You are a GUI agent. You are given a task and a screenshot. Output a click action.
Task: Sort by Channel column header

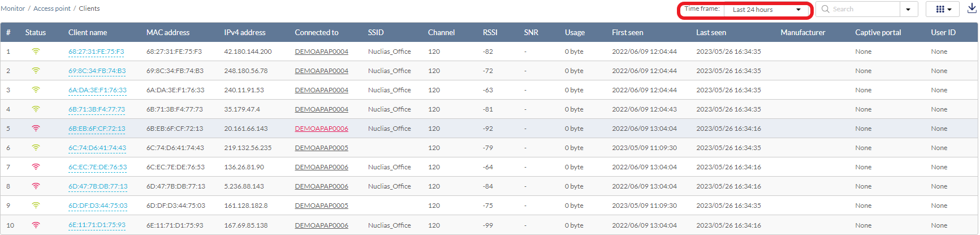pyautogui.click(x=441, y=32)
